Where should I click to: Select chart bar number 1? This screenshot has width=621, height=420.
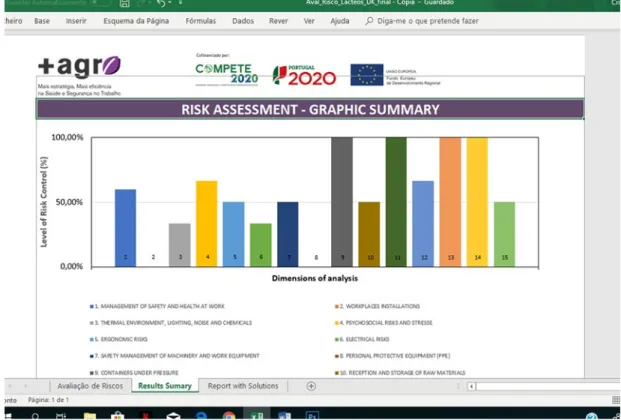coord(126,228)
